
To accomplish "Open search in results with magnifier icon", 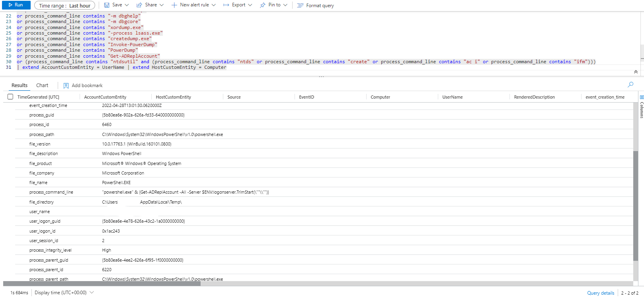I will coord(630,85).
